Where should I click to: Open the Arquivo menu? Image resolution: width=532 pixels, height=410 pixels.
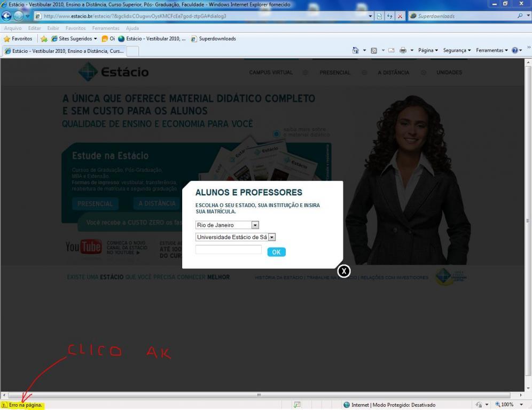click(13, 28)
